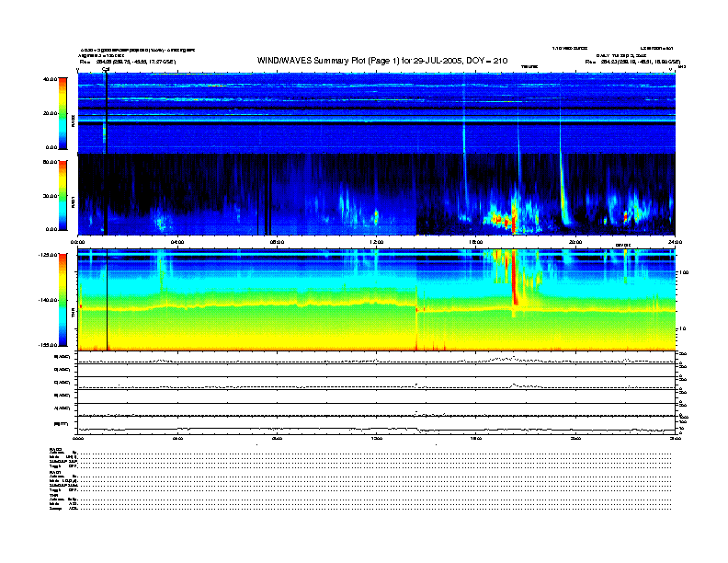Screen dimensions: 728x563
Task: Click the WIND/WAVES Summary Plot title
Action: [x=382, y=61]
